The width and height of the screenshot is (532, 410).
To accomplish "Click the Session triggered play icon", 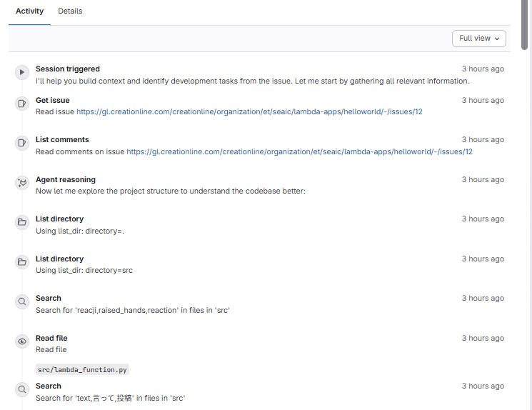I will [22, 72].
